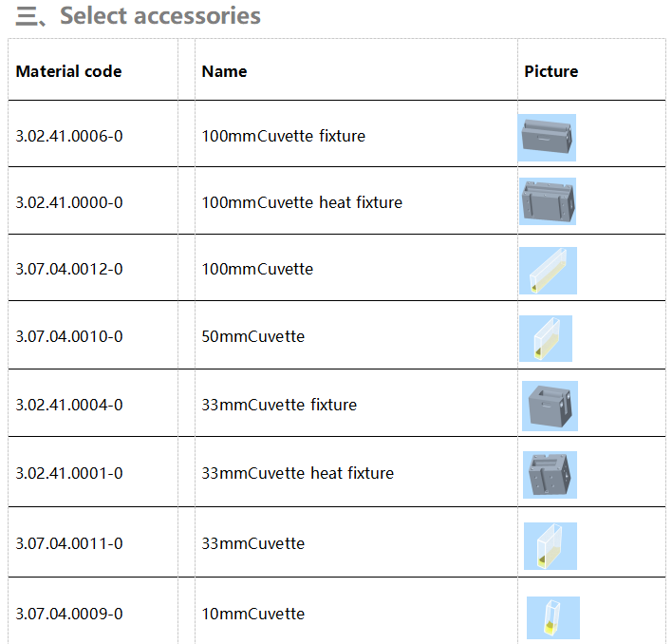This screenshot has width=672, height=644.
Task: Click the 50mmCuvette name text
Action: pos(252,336)
